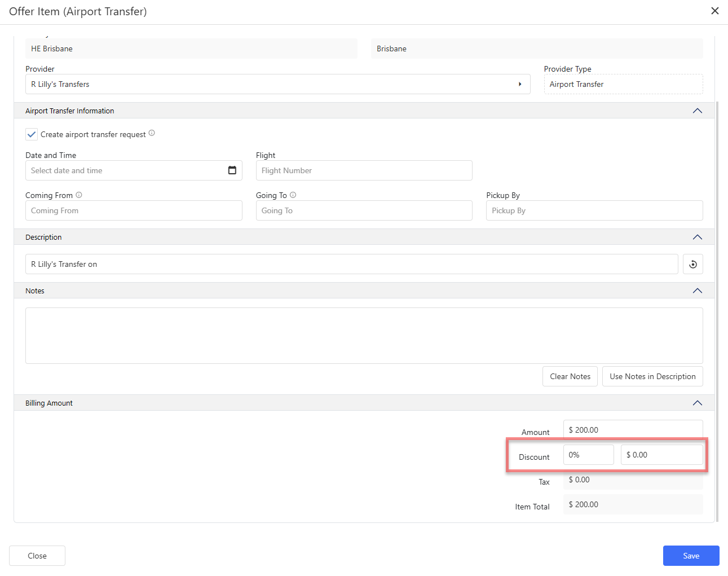
Task: Show info icon beside Coming From label
Action: (79, 195)
